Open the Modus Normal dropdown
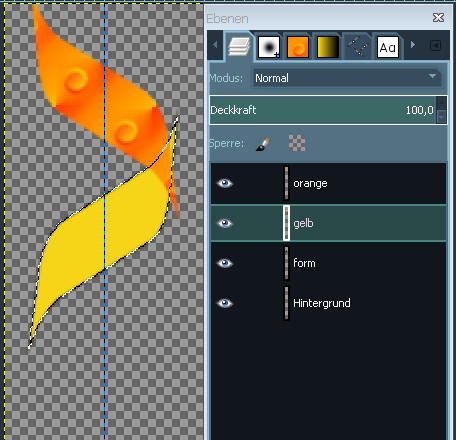The image size is (456, 440). (x=347, y=78)
